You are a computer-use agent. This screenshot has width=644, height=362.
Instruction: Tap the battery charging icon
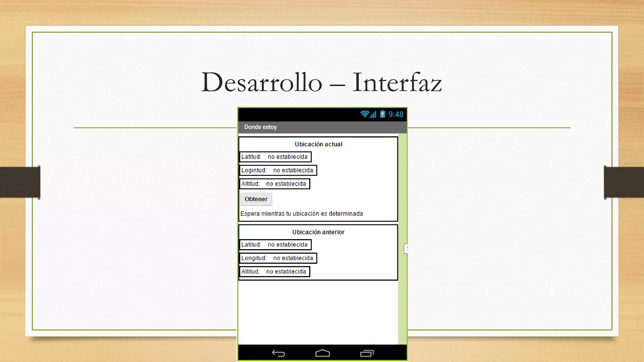click(382, 114)
